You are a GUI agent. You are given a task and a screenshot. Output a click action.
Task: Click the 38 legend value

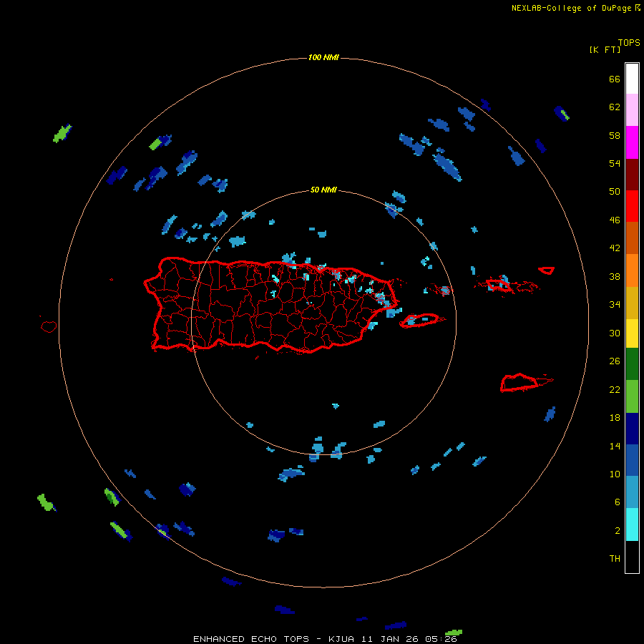pos(615,277)
